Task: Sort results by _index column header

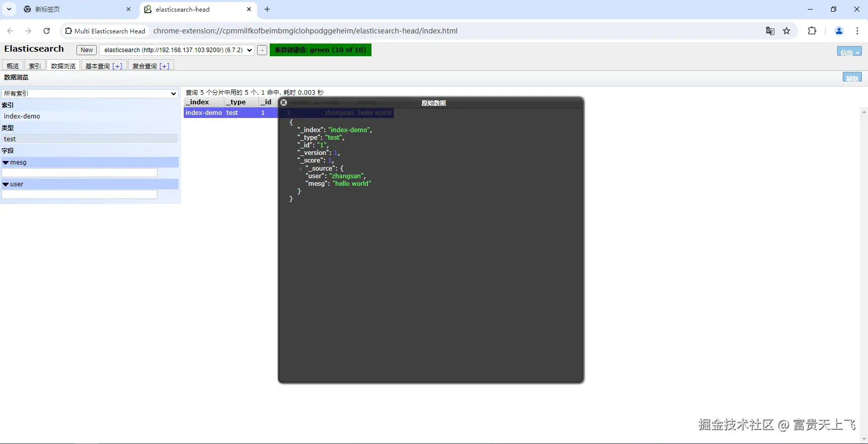Action: coord(203,102)
